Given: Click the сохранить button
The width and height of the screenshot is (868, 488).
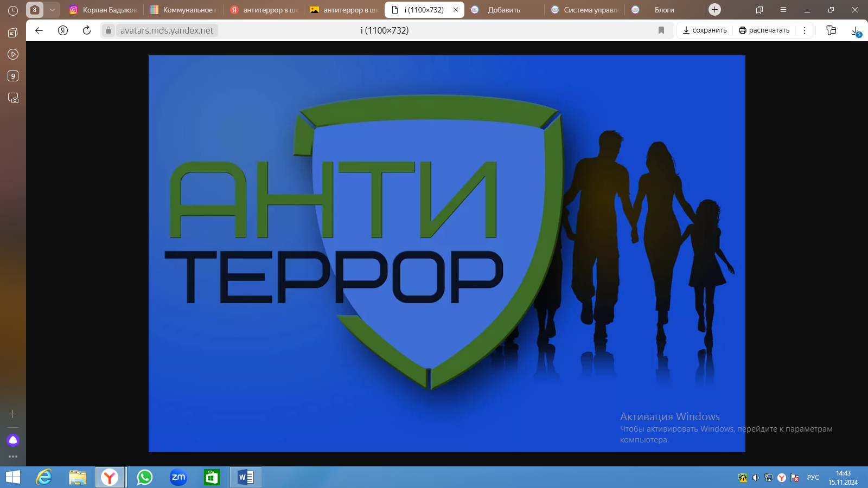Looking at the screenshot, I should tap(705, 30).
